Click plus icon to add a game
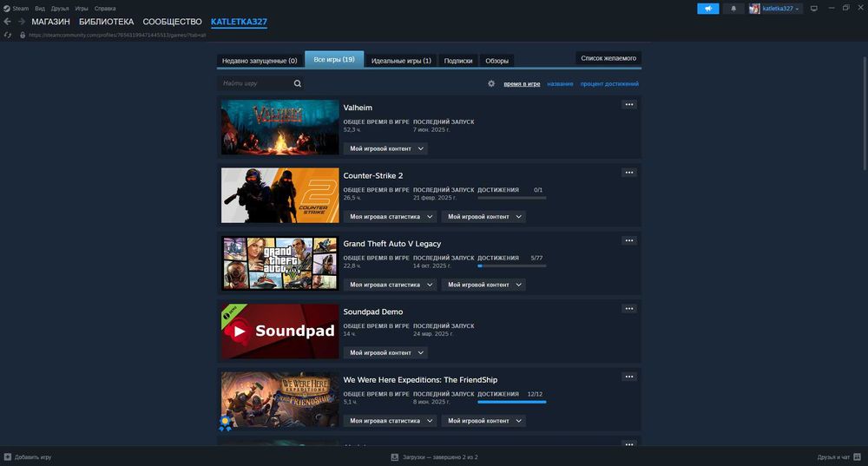Screen dimensions: 868x466 point(7,457)
